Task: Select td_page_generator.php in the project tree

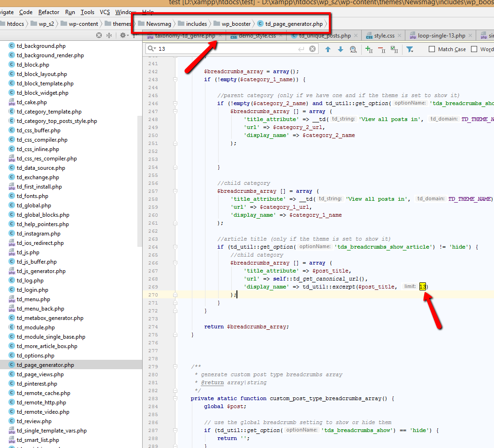Action: (x=45, y=365)
